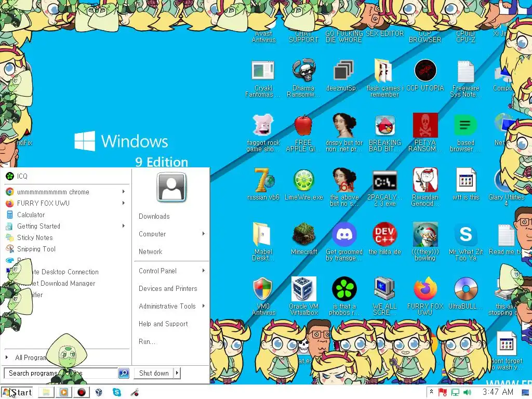Image resolution: width=532 pixels, height=399 pixels.
Task: Open Network in the Start menu
Action: 150,252
